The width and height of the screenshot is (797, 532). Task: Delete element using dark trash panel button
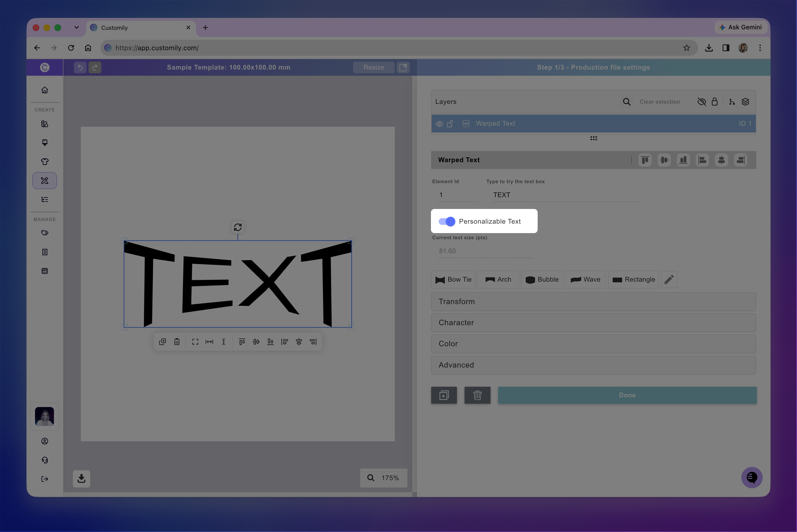(477, 395)
